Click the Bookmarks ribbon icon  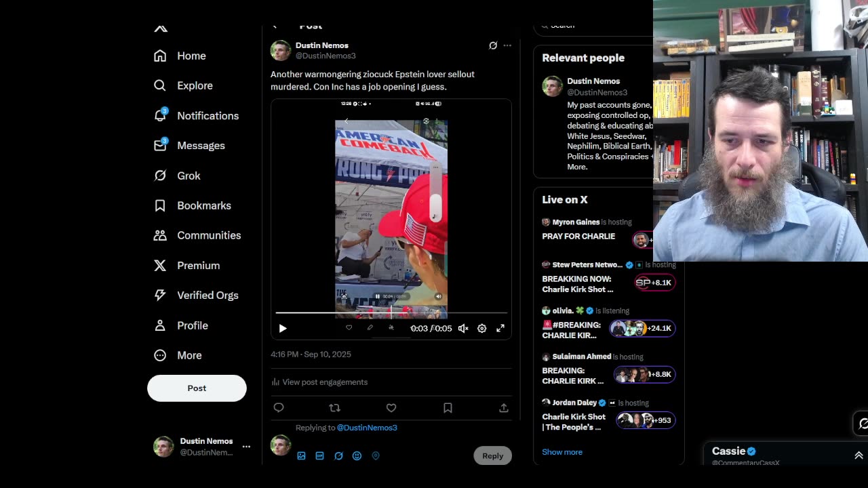pos(160,205)
